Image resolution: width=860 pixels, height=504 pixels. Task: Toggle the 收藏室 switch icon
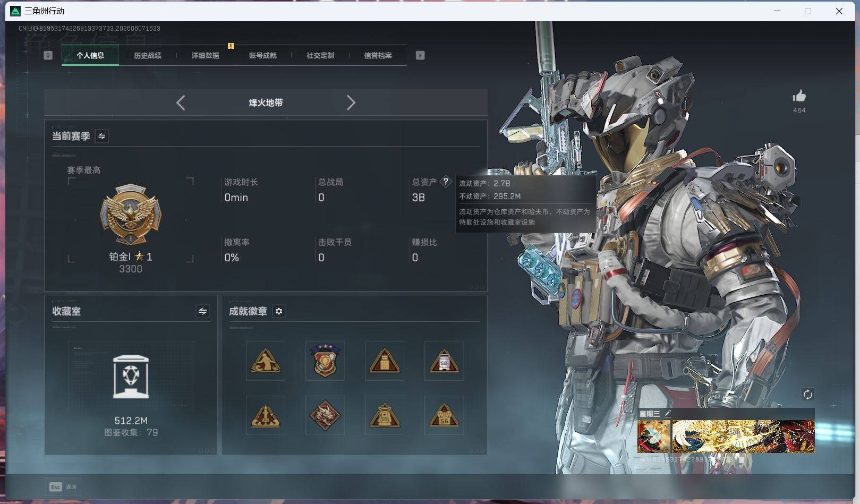click(202, 311)
